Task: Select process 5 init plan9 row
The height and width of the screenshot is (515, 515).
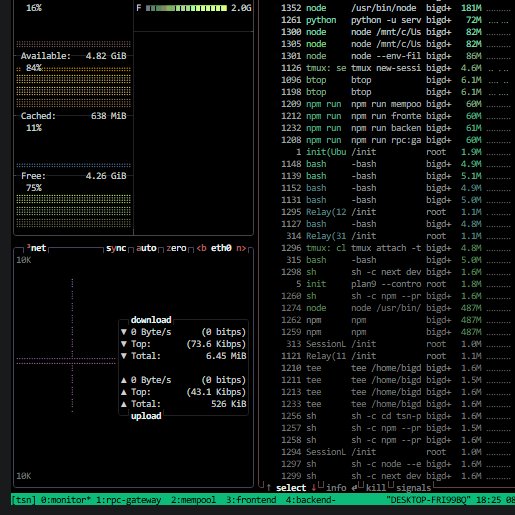Action: (x=395, y=284)
